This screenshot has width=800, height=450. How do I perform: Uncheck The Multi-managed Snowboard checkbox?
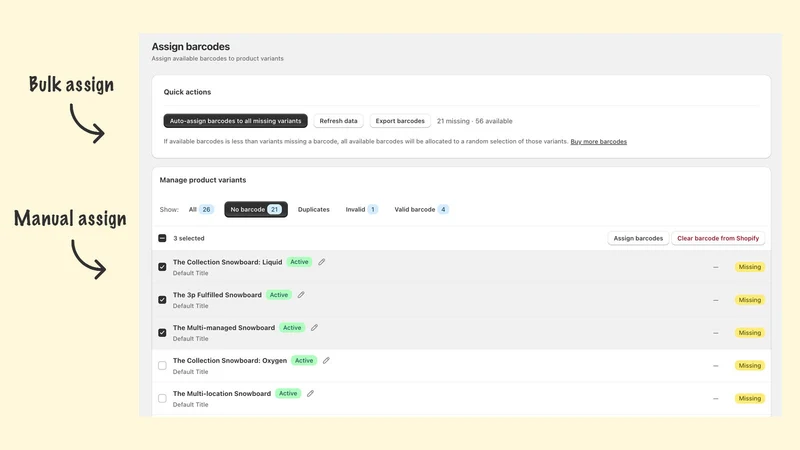coord(162,333)
